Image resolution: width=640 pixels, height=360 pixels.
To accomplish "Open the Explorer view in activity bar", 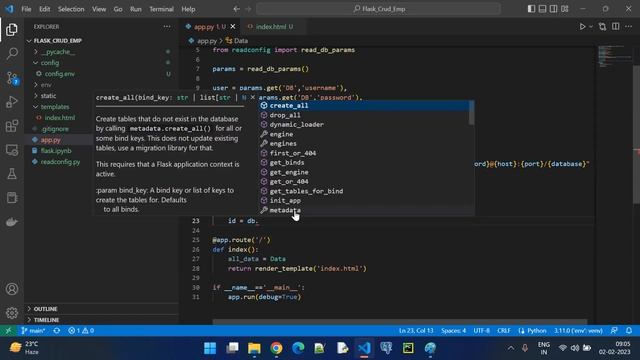I will point(12,29).
